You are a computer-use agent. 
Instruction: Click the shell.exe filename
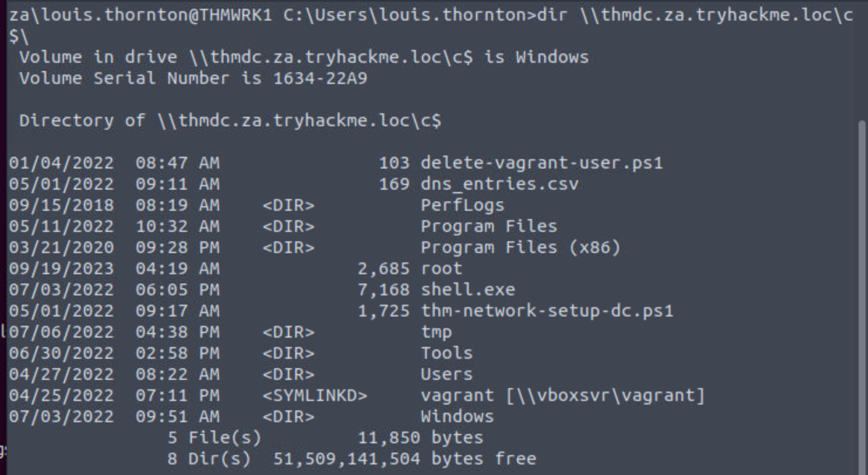coord(467,289)
